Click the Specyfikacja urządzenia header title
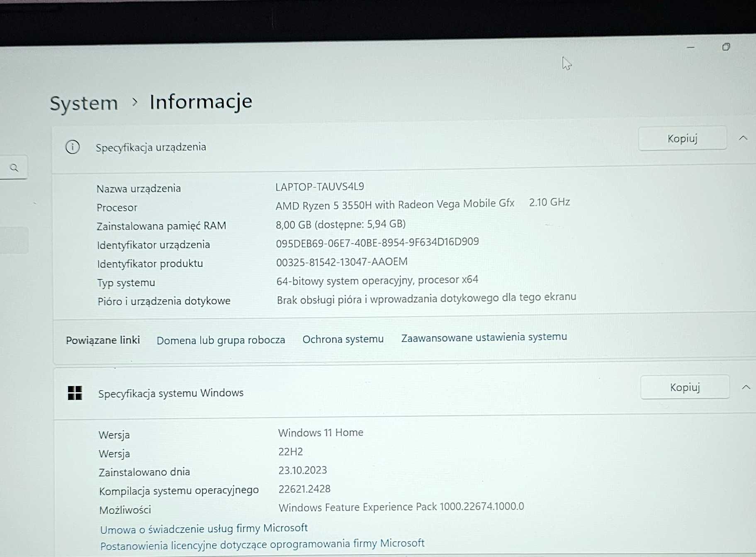This screenshot has width=756, height=557. (x=151, y=147)
